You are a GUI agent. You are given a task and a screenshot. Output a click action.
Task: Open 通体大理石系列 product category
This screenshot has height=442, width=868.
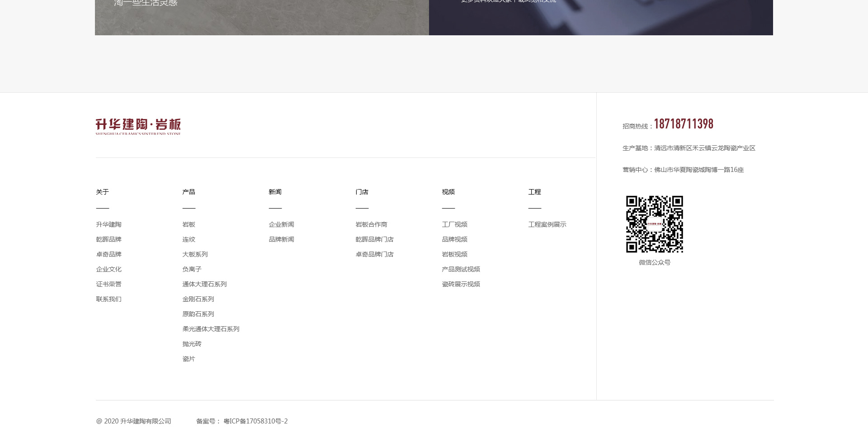[204, 284]
